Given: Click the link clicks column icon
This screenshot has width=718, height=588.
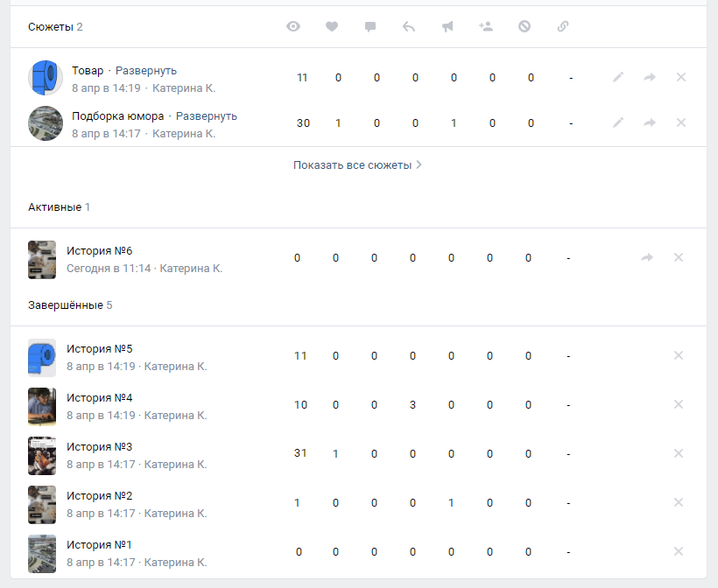Looking at the screenshot, I should 563,26.
